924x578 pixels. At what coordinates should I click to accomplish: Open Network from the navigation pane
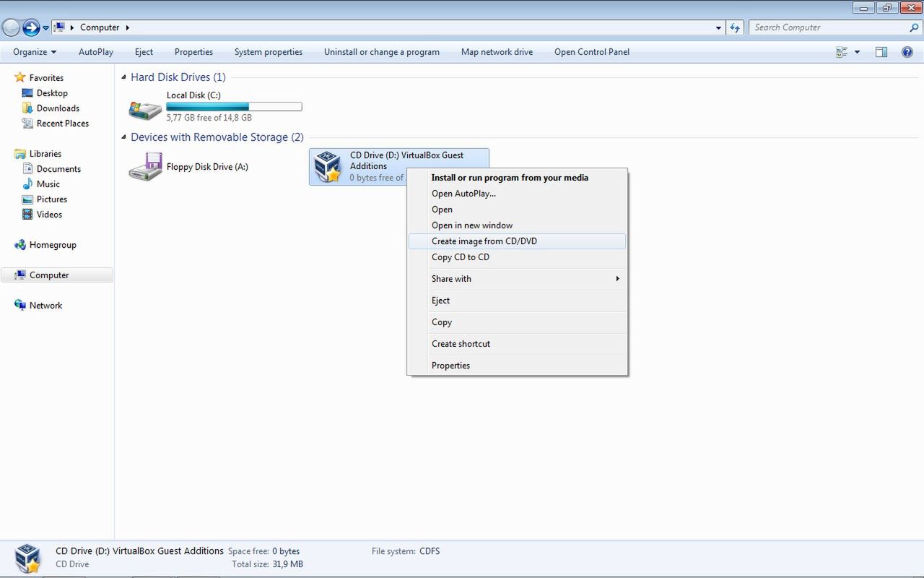point(45,305)
